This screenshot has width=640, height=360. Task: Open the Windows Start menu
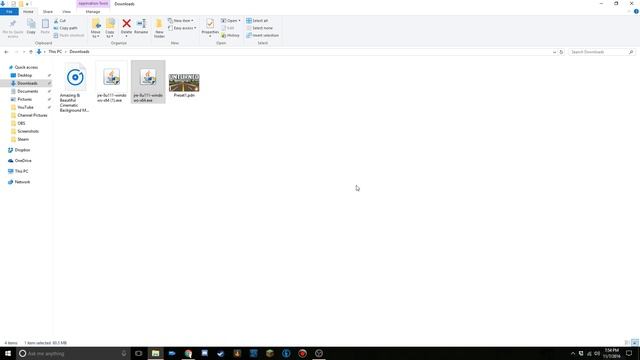coord(8,353)
